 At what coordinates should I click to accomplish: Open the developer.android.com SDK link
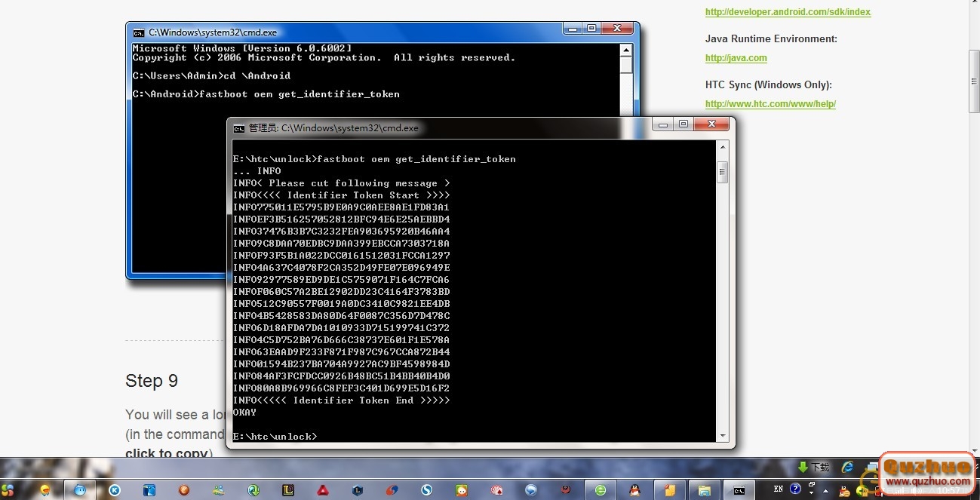[x=788, y=12]
